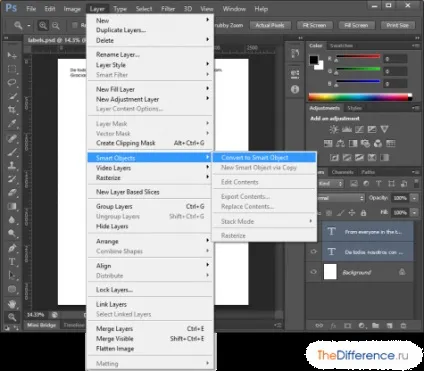Open the Color panel options menu
This screenshot has width=424, height=371.
(x=415, y=46)
